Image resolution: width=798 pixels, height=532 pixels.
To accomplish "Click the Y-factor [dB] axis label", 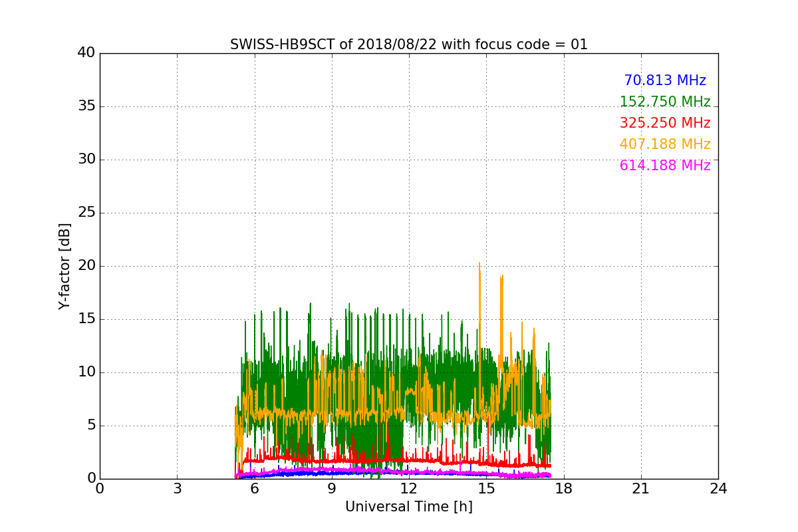I will 65,266.
